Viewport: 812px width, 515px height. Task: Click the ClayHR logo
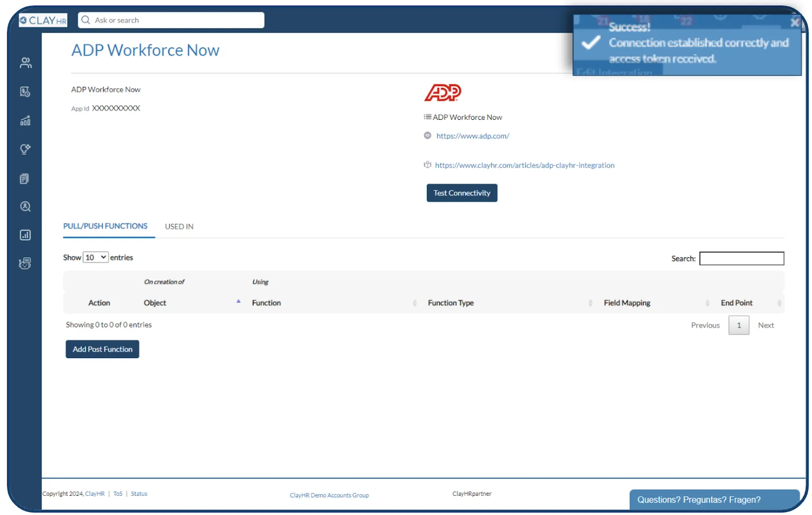43,20
